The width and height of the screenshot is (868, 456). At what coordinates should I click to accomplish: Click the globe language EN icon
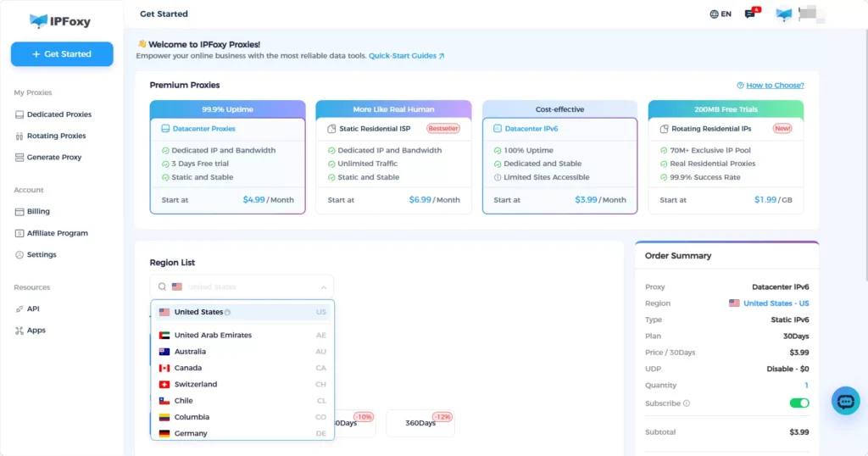[714, 14]
